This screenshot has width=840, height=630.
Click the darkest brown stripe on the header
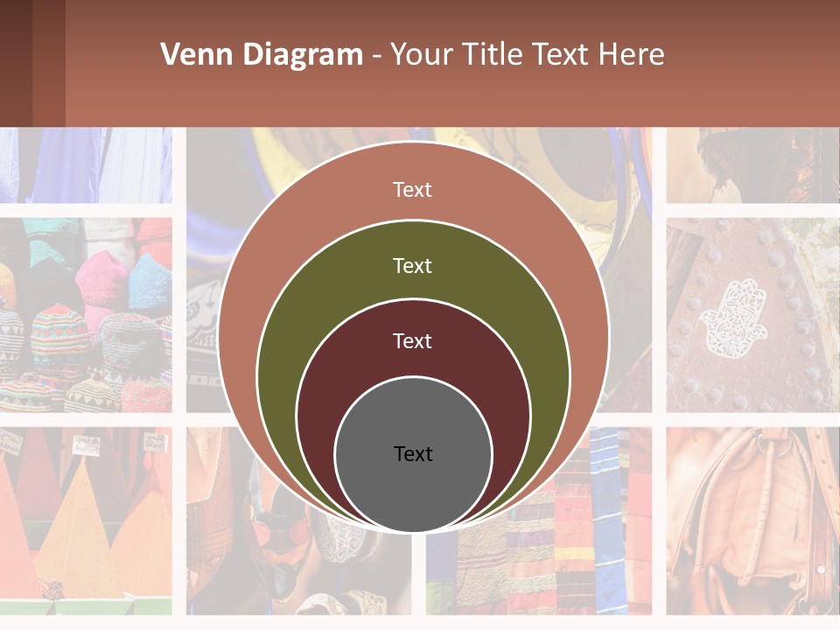[x=16, y=63]
